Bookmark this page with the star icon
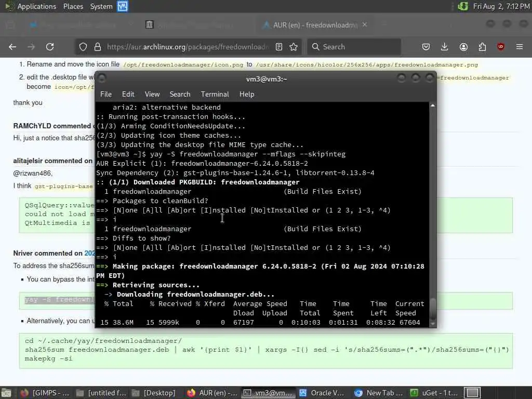This screenshot has width=532, height=399. click(294, 47)
